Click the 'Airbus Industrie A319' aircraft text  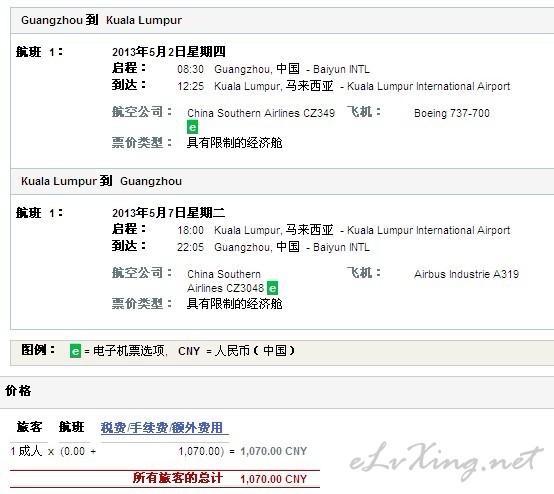pyautogui.click(x=466, y=274)
